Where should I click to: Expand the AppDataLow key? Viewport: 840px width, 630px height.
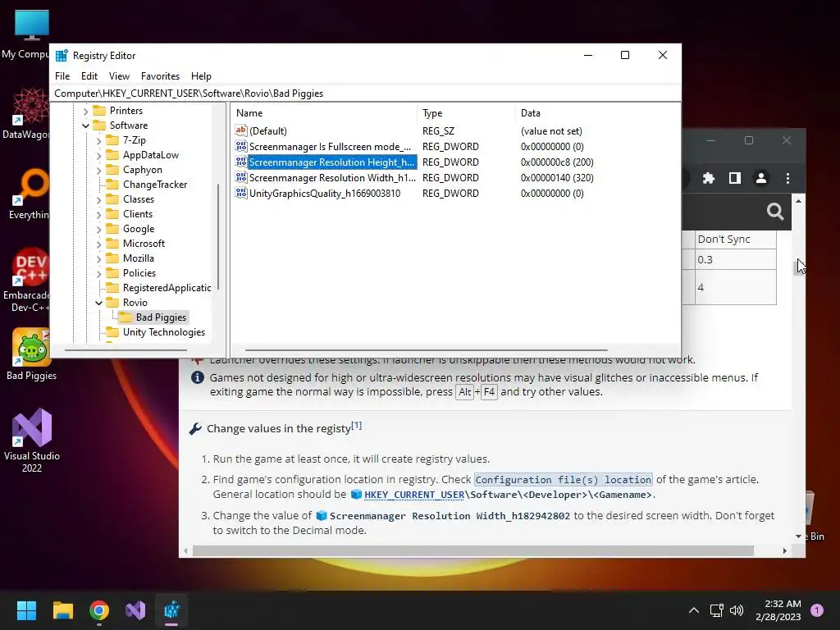click(x=98, y=156)
